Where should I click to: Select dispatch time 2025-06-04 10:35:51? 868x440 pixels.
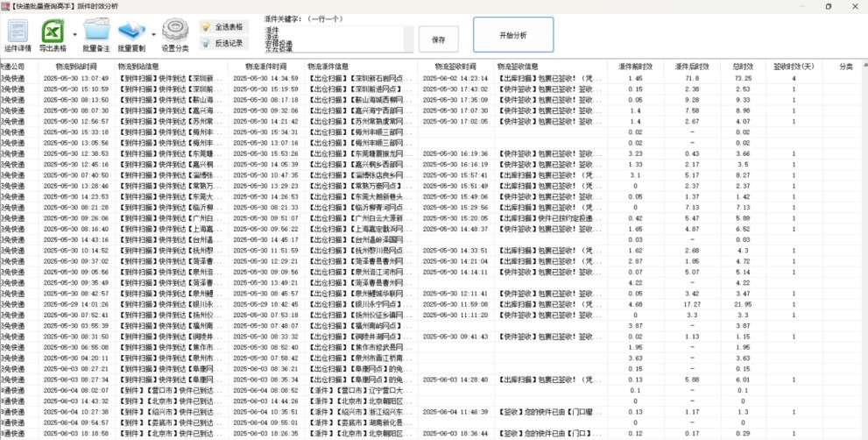click(265, 412)
